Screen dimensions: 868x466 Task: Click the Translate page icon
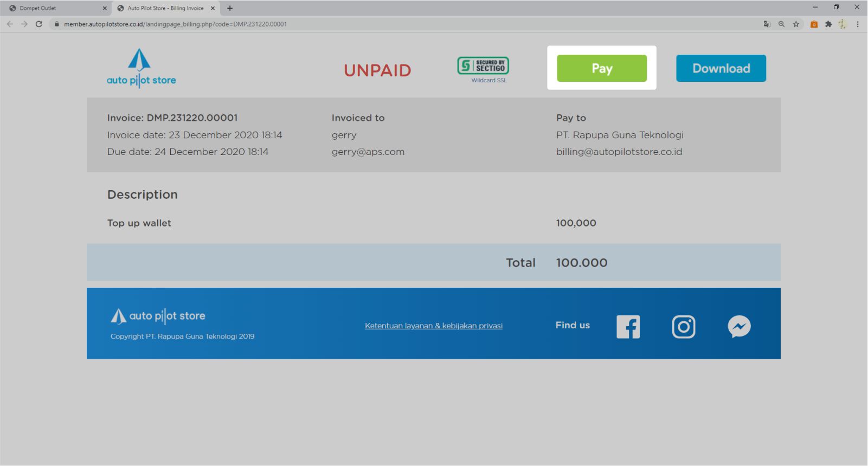point(767,24)
